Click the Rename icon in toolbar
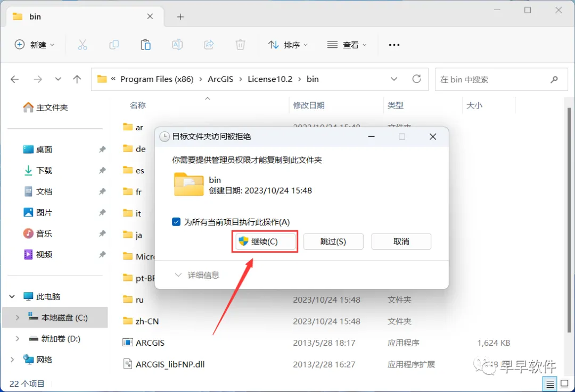 click(177, 45)
